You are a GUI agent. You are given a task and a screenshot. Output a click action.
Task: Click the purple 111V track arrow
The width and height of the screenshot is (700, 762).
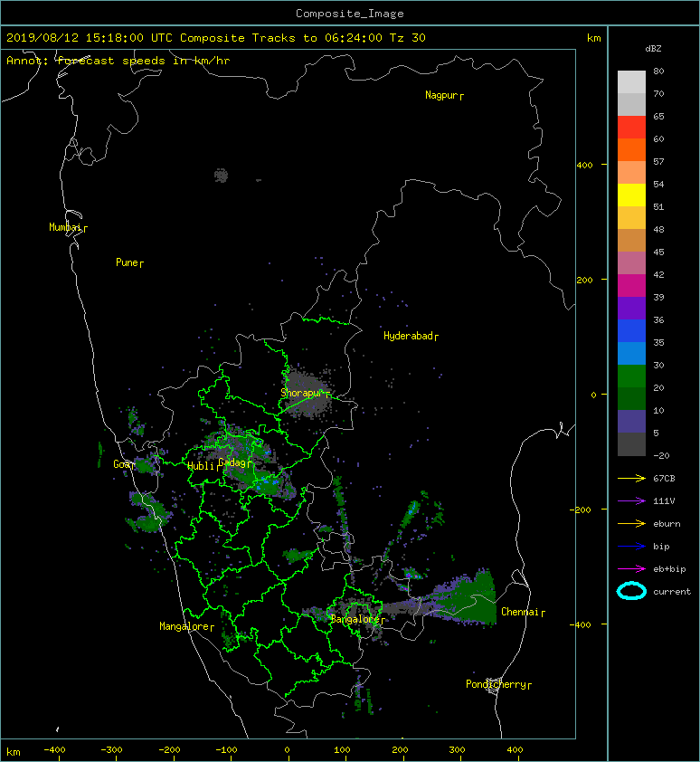[631, 501]
